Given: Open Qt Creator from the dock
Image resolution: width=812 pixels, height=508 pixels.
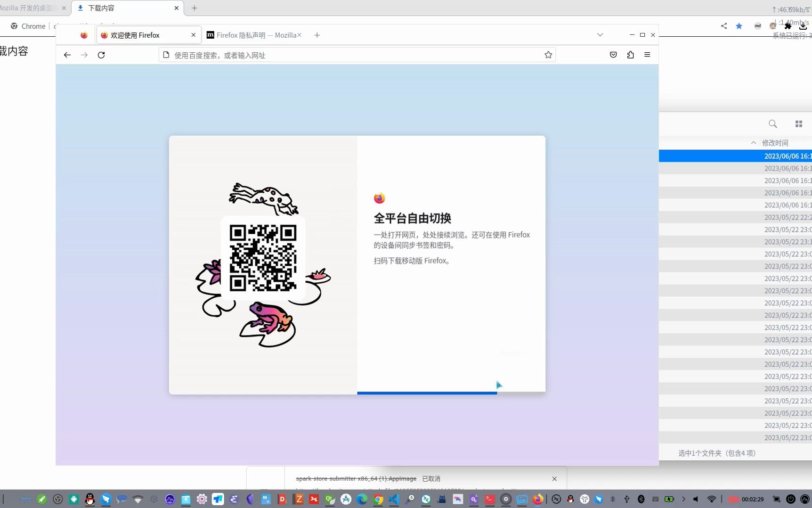Looking at the screenshot, I should (330, 499).
